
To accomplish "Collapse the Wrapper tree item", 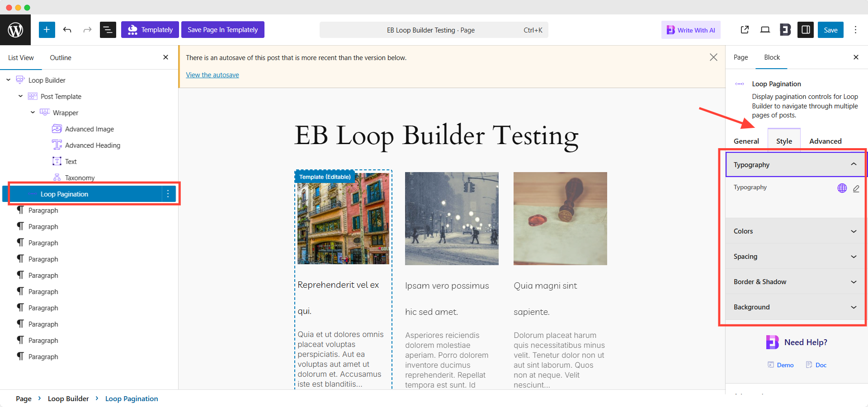I will tap(33, 112).
